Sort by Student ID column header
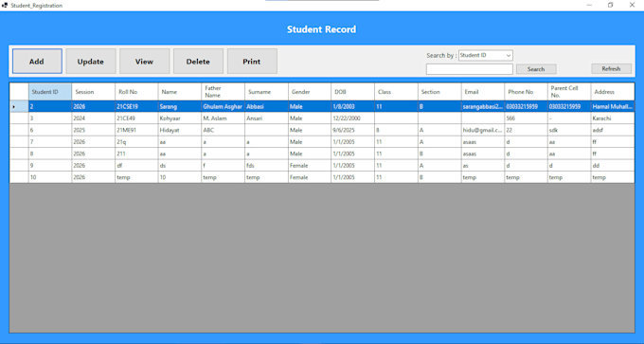The height and width of the screenshot is (344, 644). click(x=50, y=92)
